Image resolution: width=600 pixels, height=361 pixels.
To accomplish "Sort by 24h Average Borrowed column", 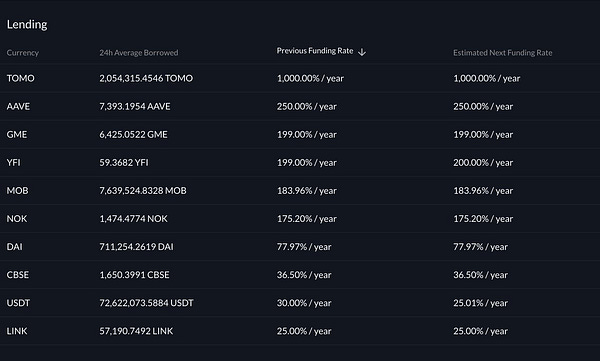I will (x=139, y=52).
